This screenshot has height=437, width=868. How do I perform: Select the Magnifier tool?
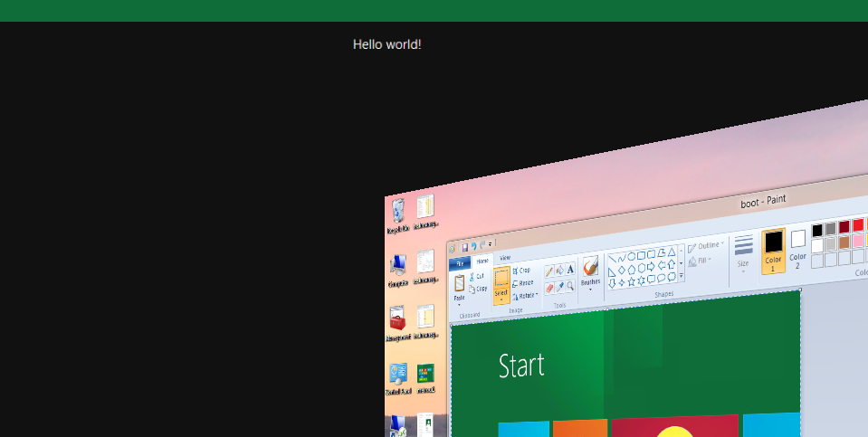pyautogui.click(x=570, y=285)
